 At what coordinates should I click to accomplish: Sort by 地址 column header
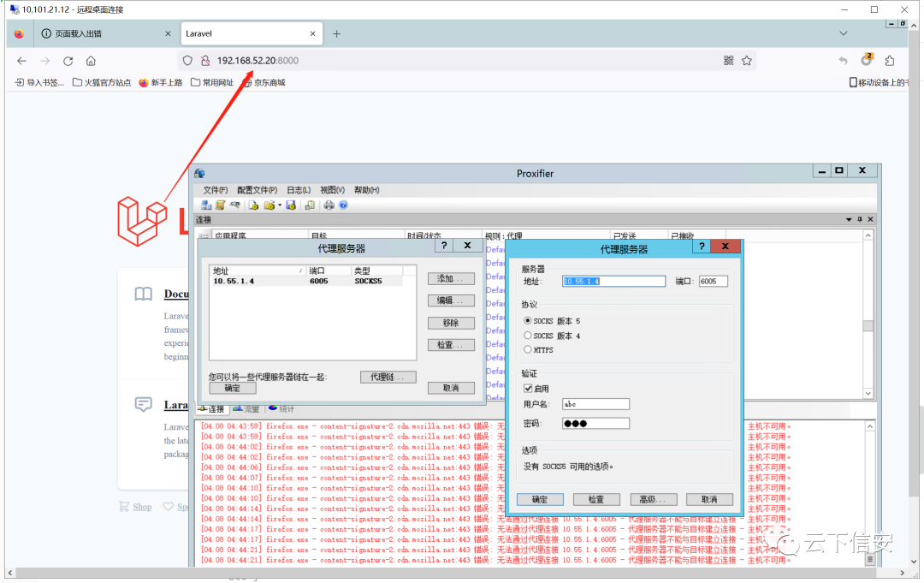click(258, 271)
